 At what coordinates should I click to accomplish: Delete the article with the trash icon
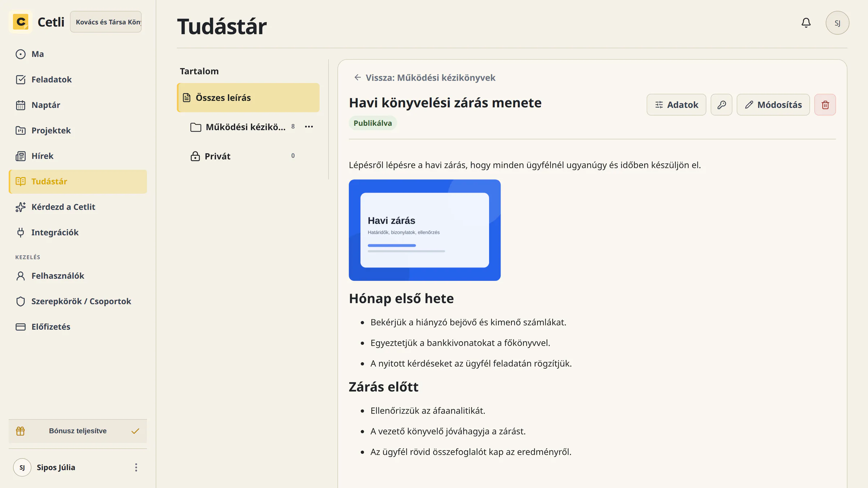point(825,105)
